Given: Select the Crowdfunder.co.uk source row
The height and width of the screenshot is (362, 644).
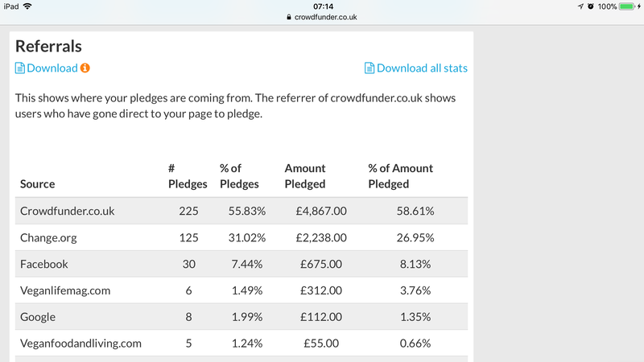Looking at the screenshot, I should click(x=67, y=211).
